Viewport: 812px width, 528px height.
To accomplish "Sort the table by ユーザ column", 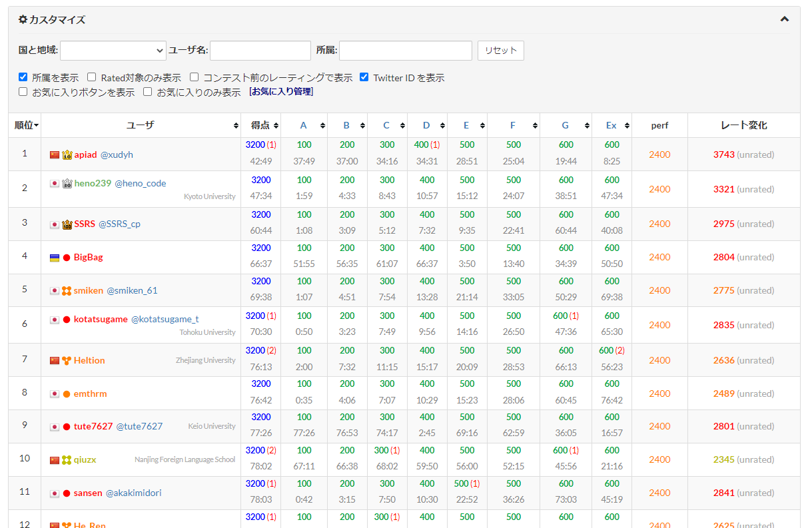I will [x=141, y=125].
